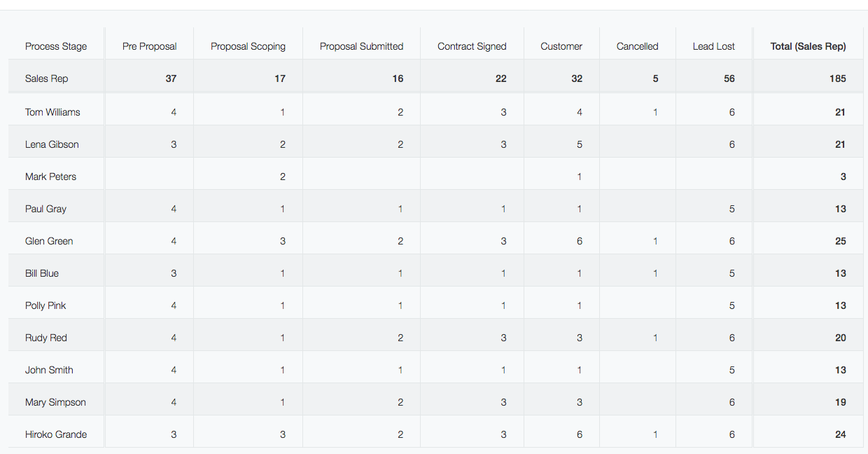Image resolution: width=868 pixels, height=454 pixels.
Task: Open Mary Simpson's Pre Proposal count
Action: point(174,402)
